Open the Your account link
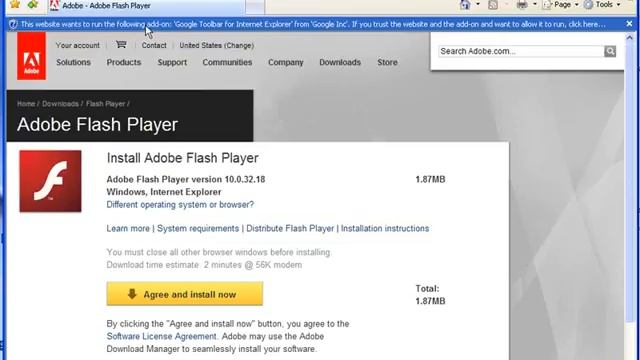The width and height of the screenshot is (640, 360). (x=78, y=45)
